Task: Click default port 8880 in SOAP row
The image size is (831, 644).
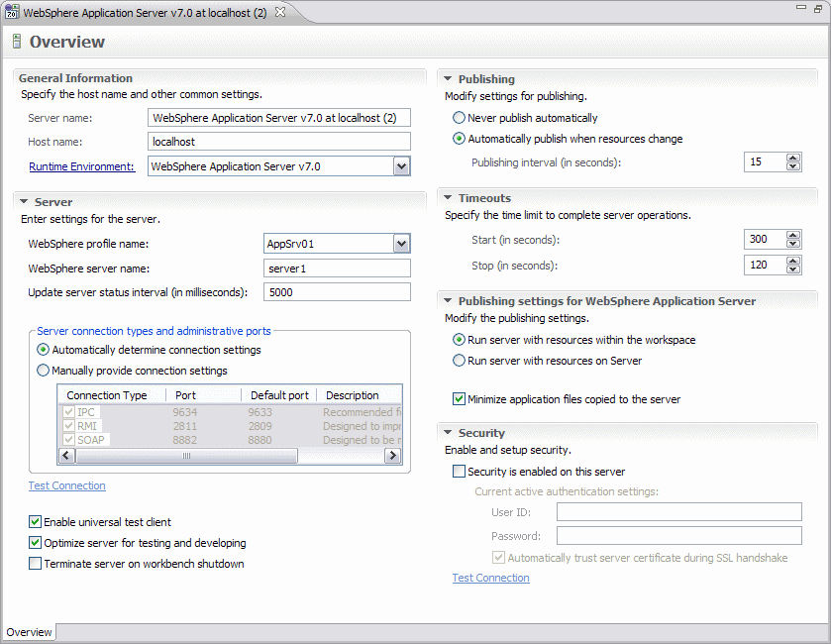Action: tap(260, 440)
